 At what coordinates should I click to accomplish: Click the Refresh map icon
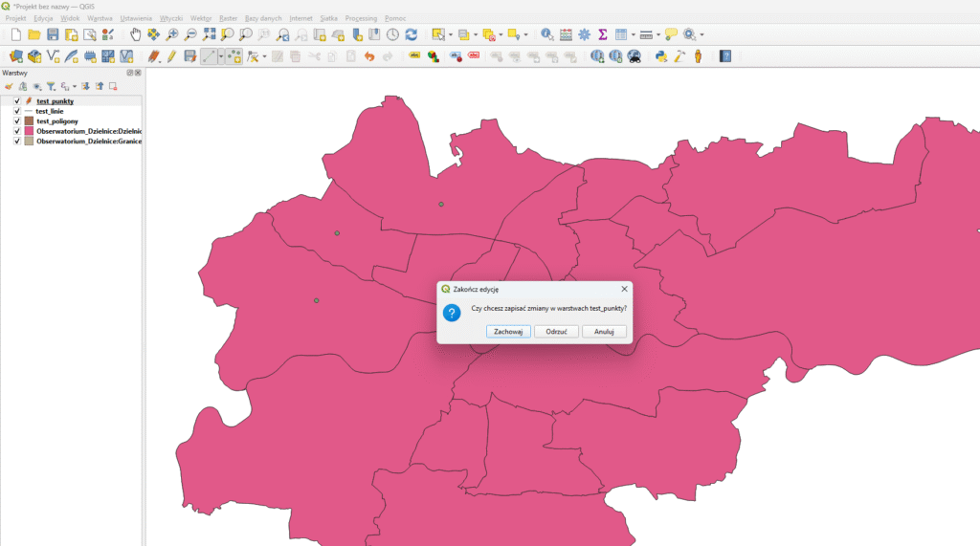411,34
